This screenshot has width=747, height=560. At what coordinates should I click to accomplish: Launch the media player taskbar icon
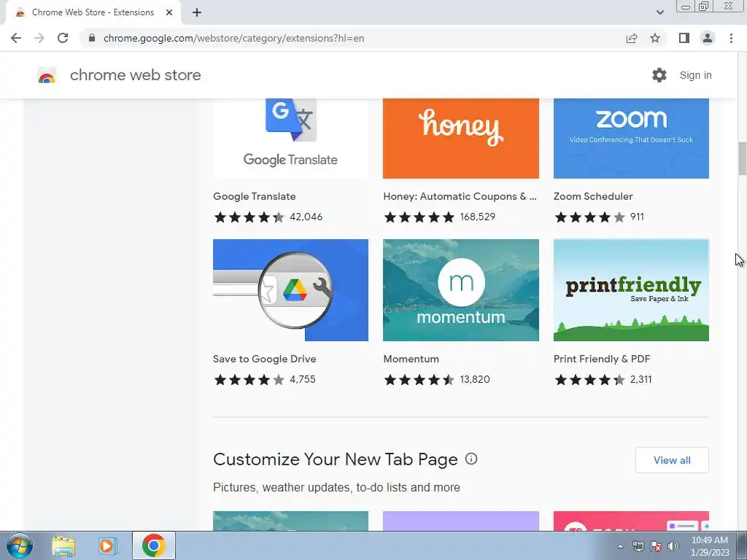tap(107, 545)
